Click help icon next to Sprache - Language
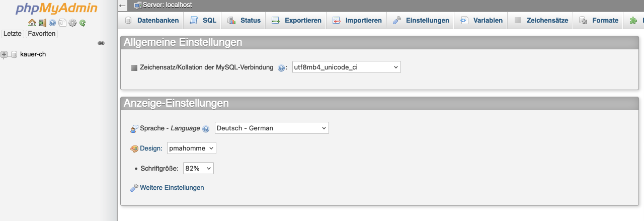644x221 pixels. tap(206, 129)
